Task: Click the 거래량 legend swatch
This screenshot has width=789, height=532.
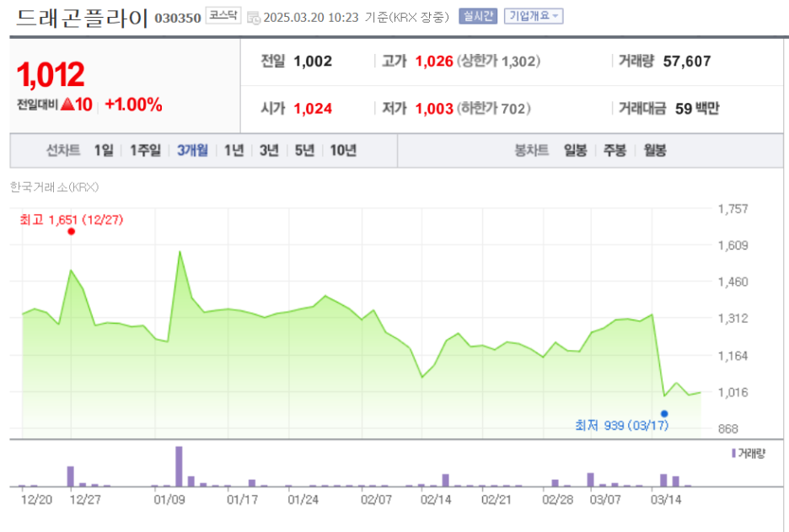Action: click(x=733, y=454)
